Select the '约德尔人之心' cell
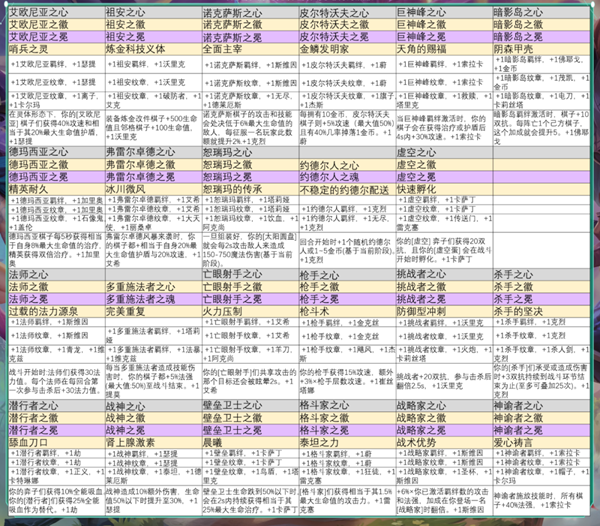The image size is (600, 526). click(347, 164)
